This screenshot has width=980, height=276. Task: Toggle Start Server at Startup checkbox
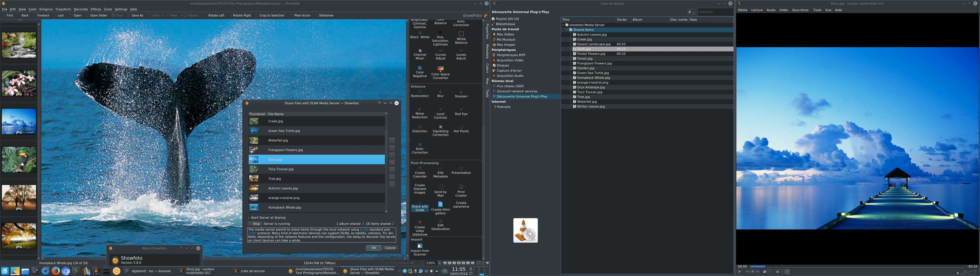248,218
